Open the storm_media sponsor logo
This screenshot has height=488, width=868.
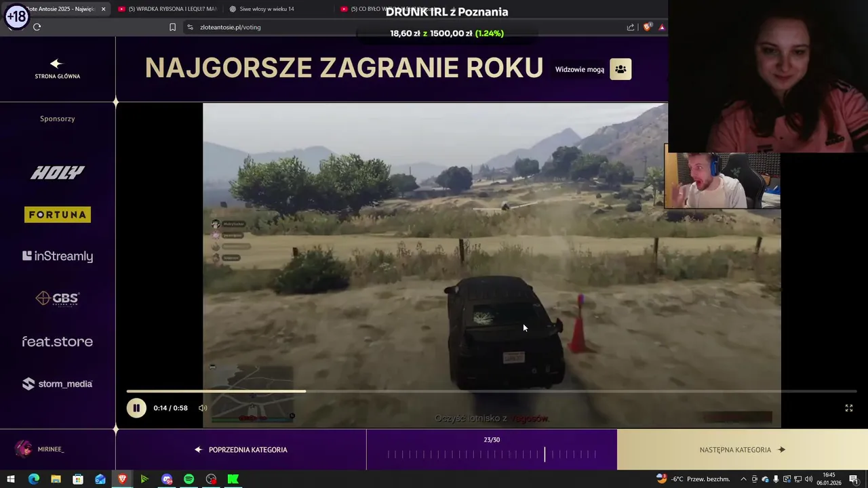(x=57, y=384)
